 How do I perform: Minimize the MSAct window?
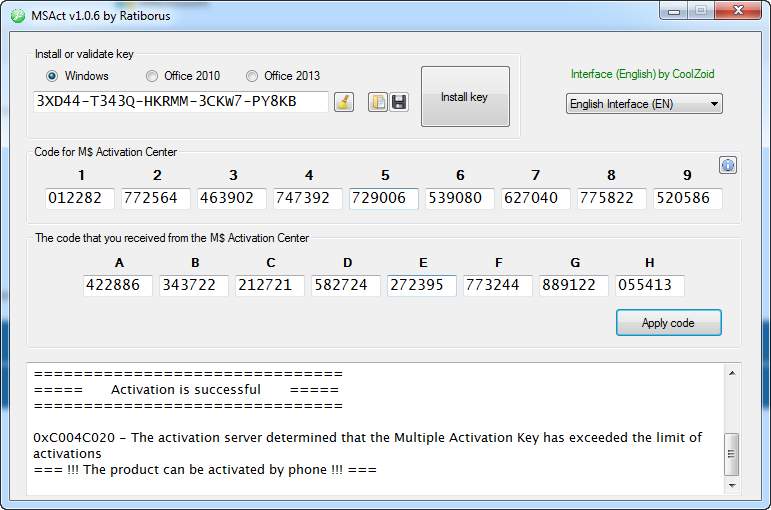pos(674,11)
